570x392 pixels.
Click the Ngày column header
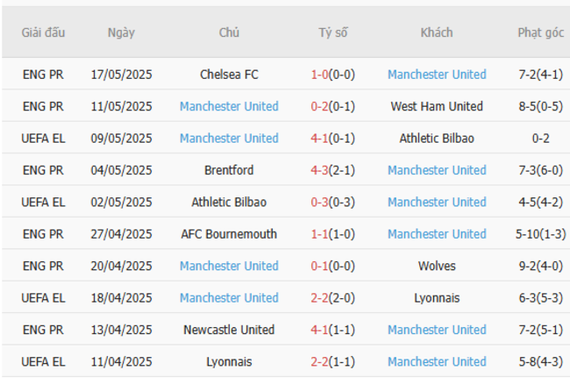121,32
